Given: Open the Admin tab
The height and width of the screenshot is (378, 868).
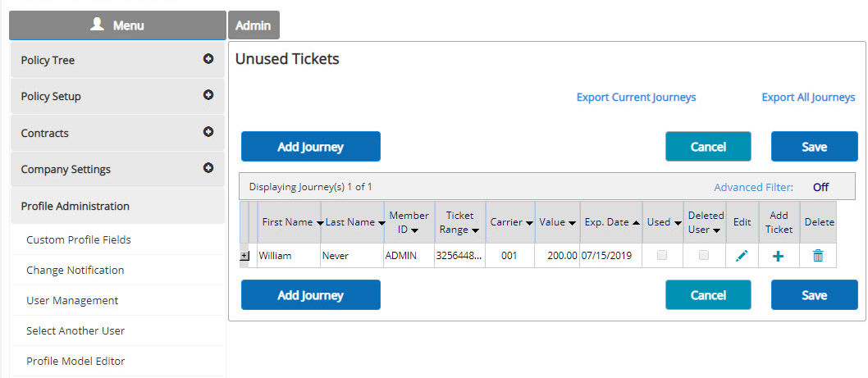Looking at the screenshot, I should point(254,25).
